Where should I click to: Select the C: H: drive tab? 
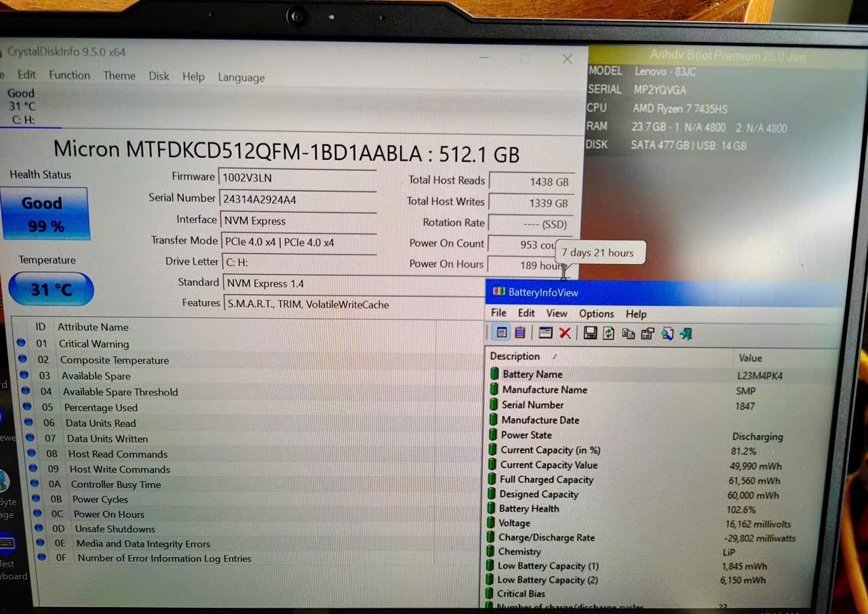point(23,107)
